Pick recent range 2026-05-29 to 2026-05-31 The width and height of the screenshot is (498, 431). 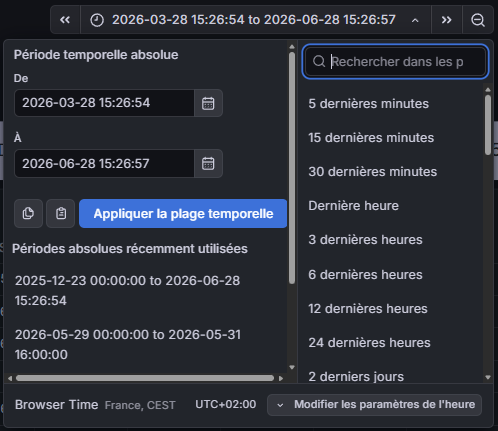pyautogui.click(x=128, y=345)
